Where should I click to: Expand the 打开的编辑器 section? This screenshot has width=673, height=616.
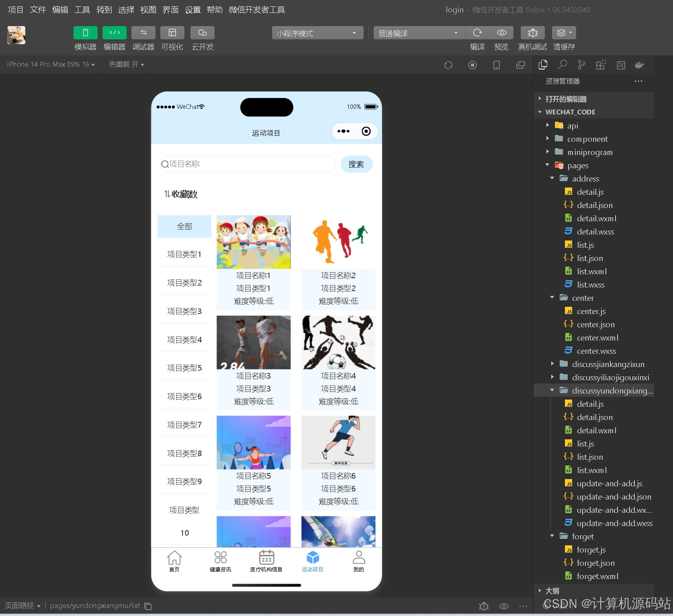[x=594, y=99]
